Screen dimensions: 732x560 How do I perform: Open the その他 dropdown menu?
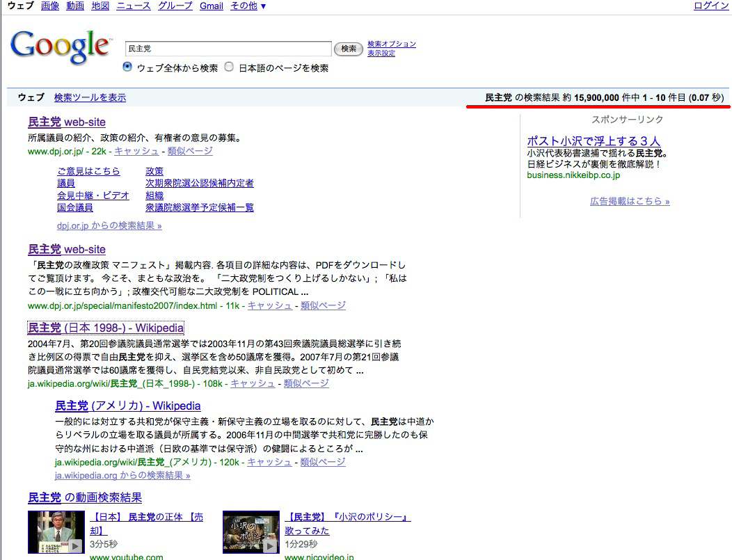click(x=248, y=6)
